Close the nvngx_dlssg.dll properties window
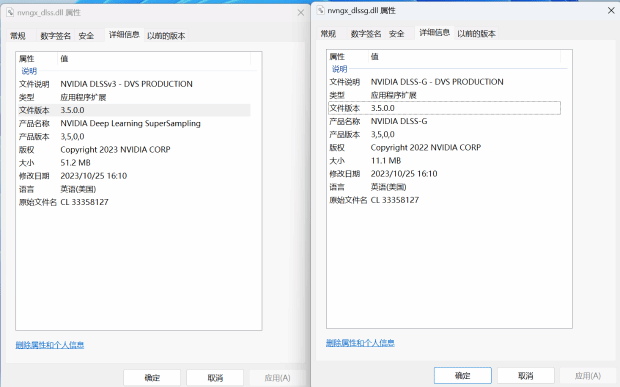Screen dimensions: 620x387 click(611, 10)
